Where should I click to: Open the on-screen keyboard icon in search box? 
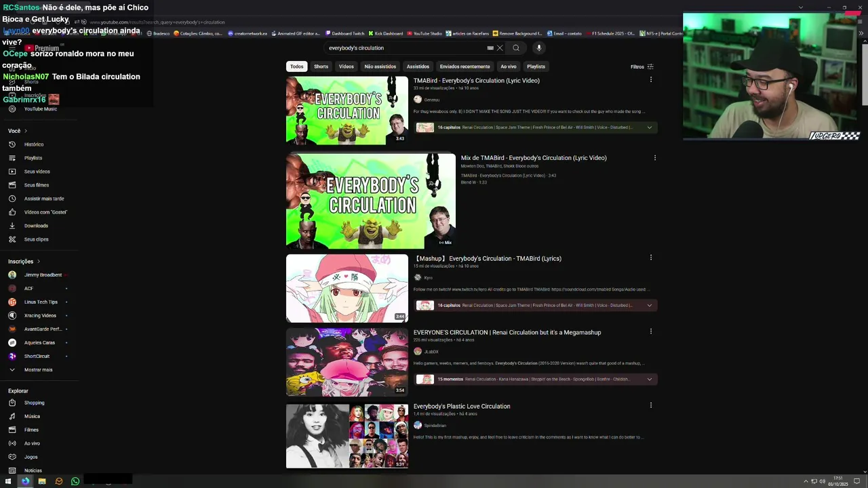coord(490,48)
